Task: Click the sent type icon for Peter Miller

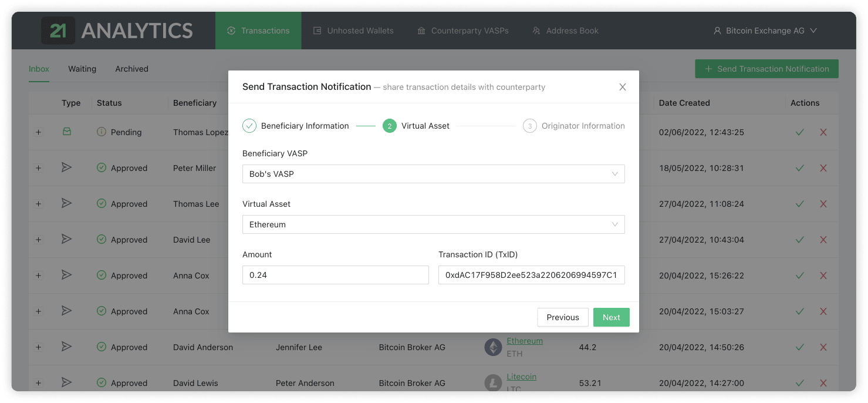Action: (67, 167)
